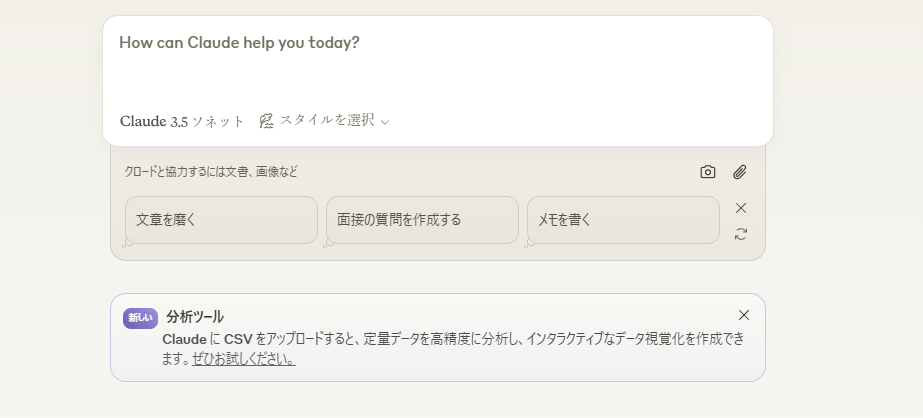Choose the 文章を磨く suggestion
The height and width of the screenshot is (418, 923).
[221, 220]
